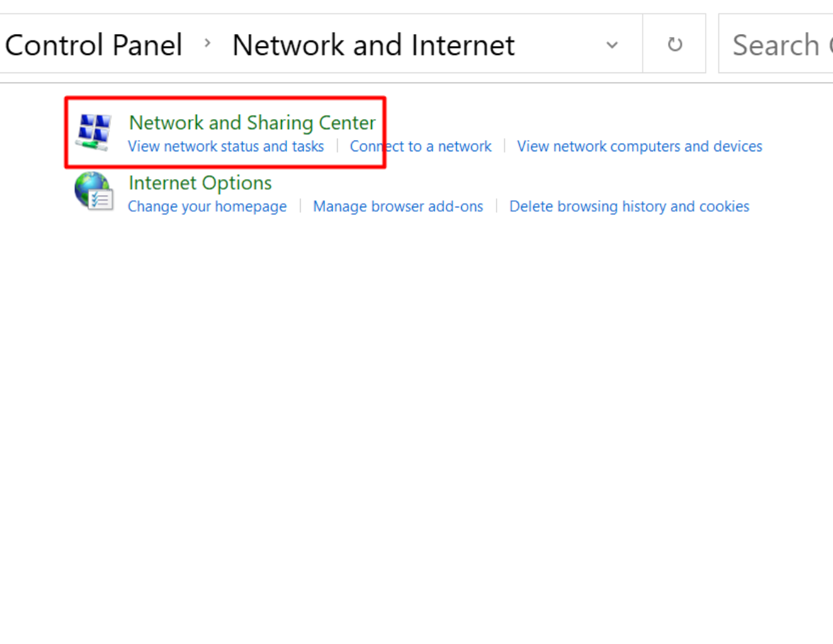Click Connect to a network link
This screenshot has width=833, height=644.
pyautogui.click(x=420, y=146)
